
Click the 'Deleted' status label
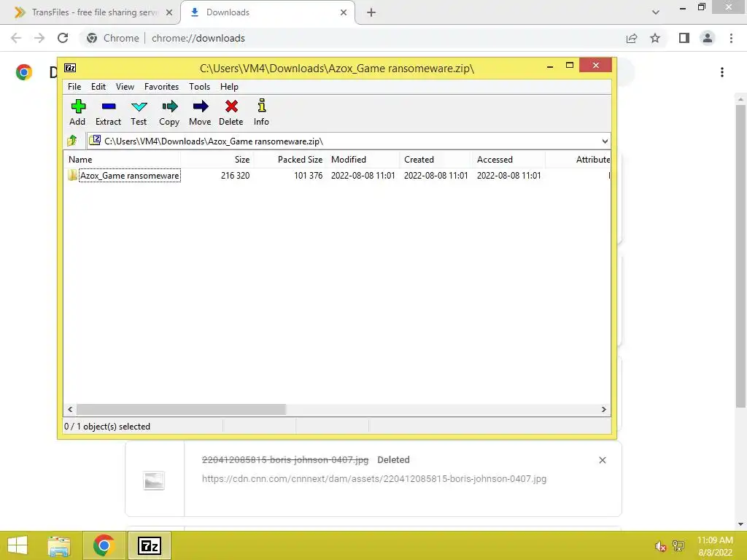393,460
